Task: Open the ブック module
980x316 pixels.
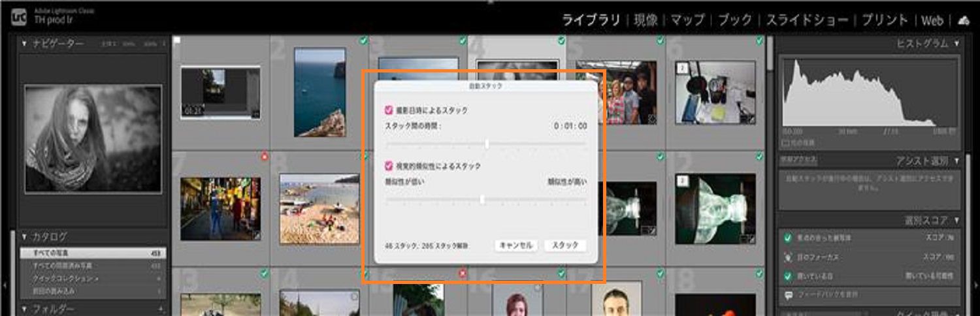Action: (x=735, y=20)
